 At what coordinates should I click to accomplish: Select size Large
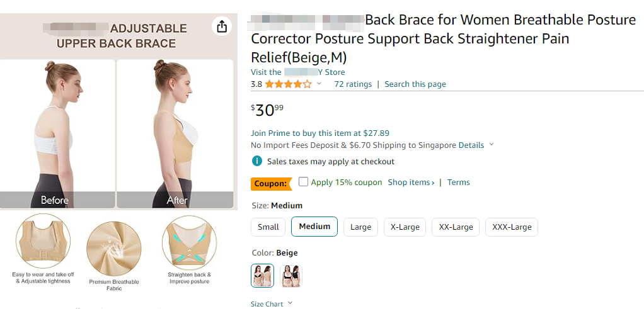tap(360, 227)
